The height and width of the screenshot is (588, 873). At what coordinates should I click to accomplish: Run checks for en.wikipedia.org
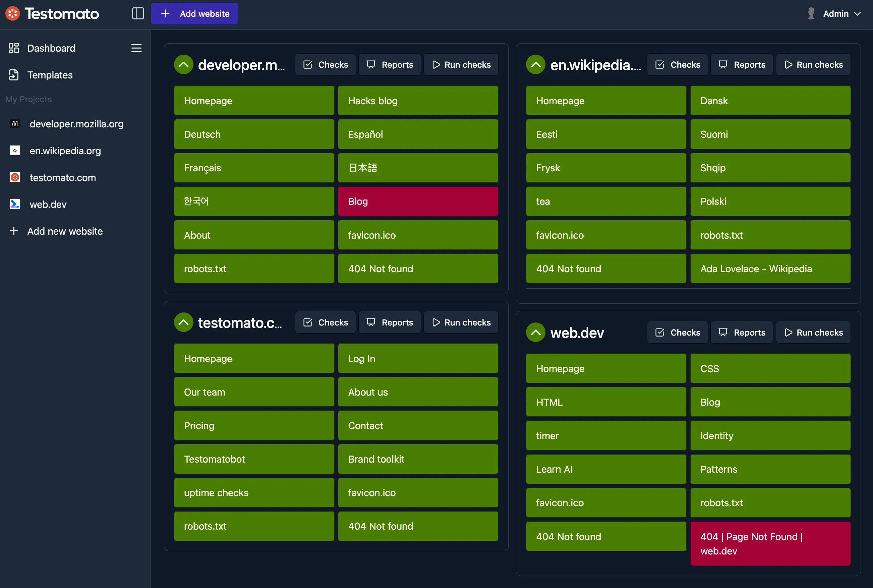click(x=813, y=64)
